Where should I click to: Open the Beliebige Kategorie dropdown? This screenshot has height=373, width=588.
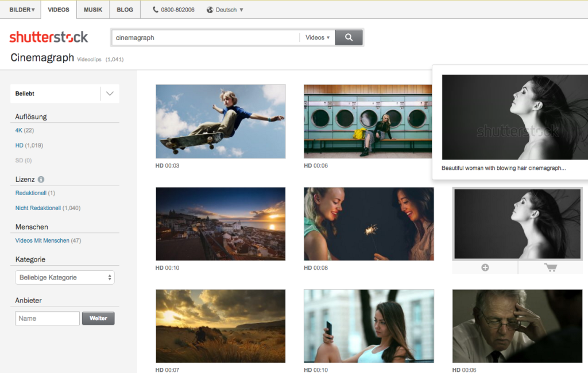64,277
